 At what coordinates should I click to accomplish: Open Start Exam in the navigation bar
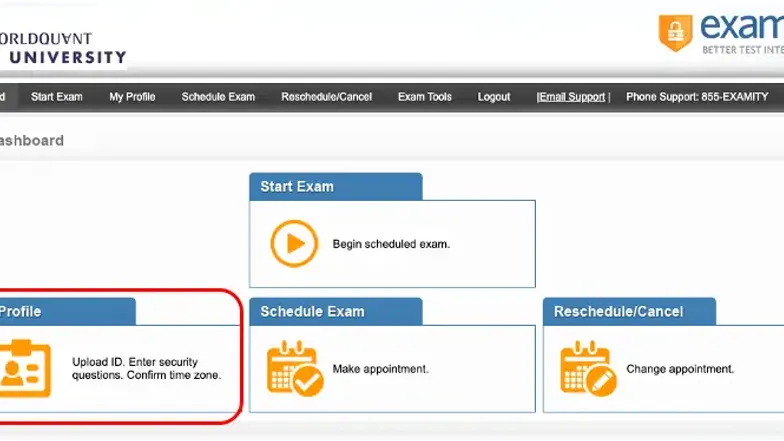pyautogui.click(x=56, y=97)
